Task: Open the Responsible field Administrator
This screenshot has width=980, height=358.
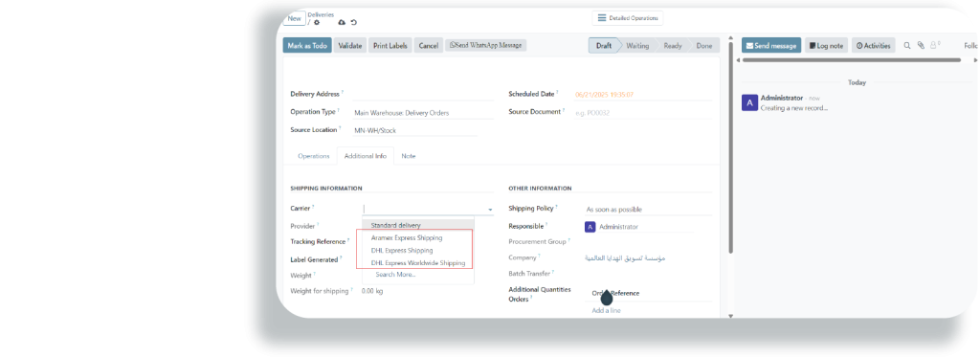Action: [638, 227]
